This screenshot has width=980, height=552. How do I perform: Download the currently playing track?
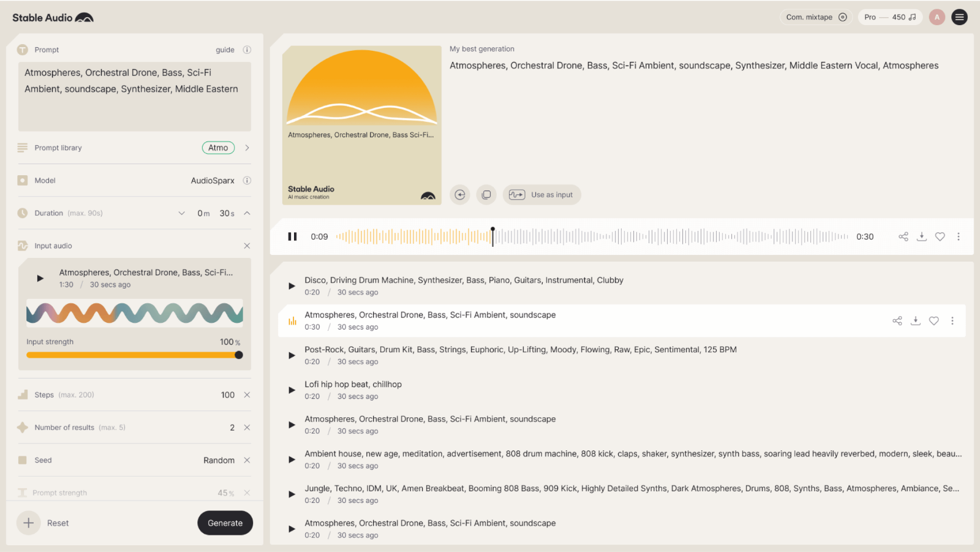click(921, 236)
